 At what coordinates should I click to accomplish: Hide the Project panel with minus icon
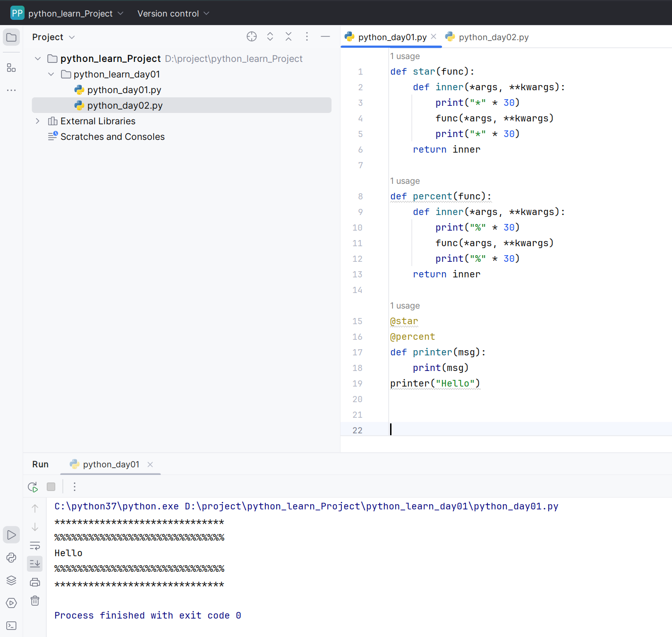click(x=325, y=36)
